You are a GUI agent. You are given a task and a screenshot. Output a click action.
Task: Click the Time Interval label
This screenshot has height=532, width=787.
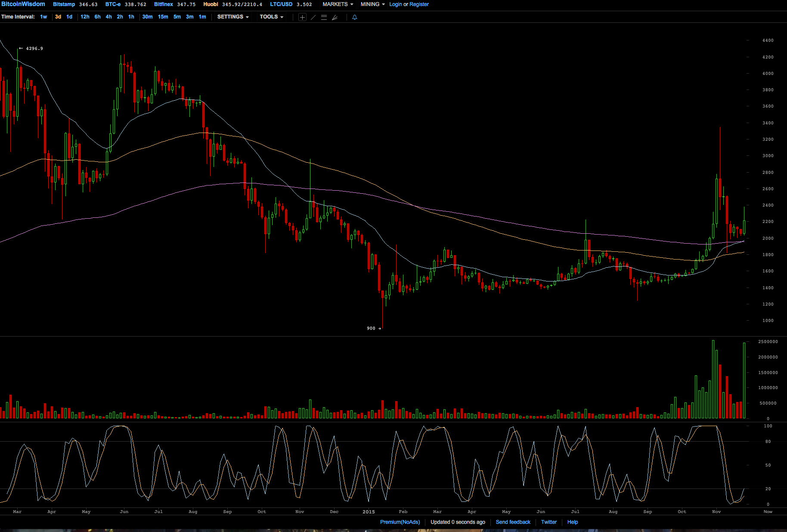click(x=18, y=17)
